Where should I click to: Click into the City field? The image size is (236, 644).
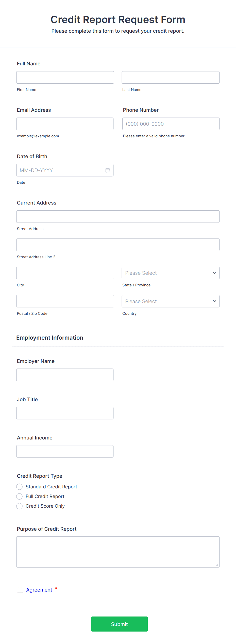click(65, 273)
